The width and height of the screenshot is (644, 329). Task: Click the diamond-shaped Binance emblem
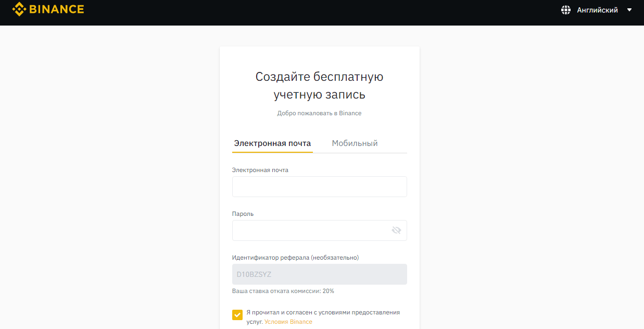(20, 9)
